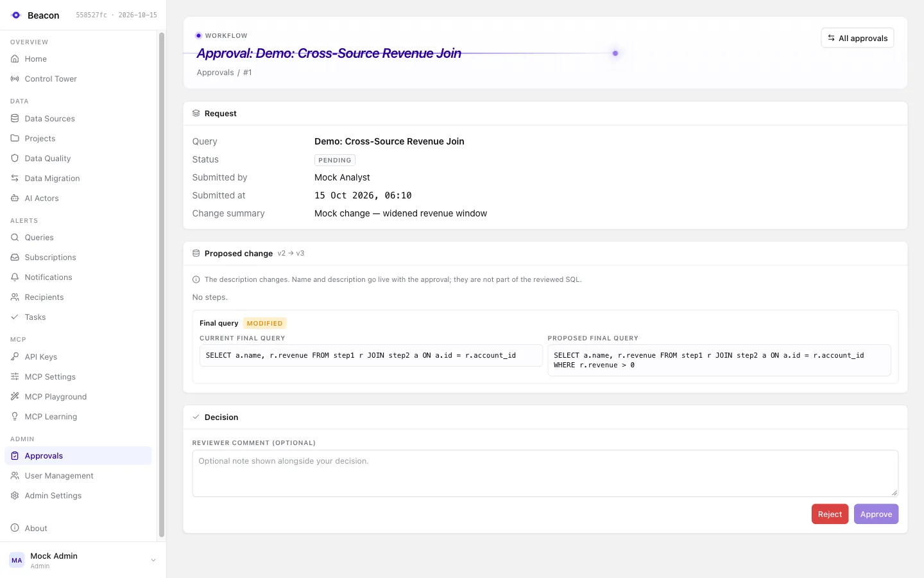Follow the Approvals breadcrumb link
This screenshot has height=578, width=924.
pyautogui.click(x=215, y=73)
